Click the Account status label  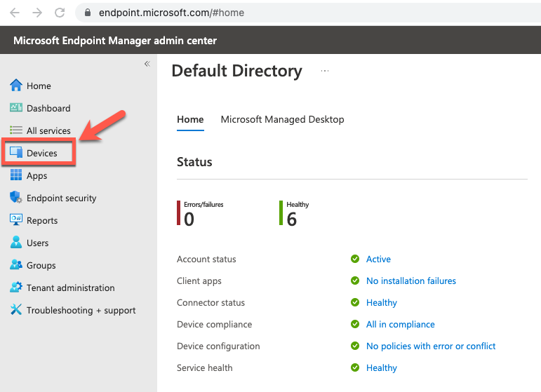(x=206, y=259)
